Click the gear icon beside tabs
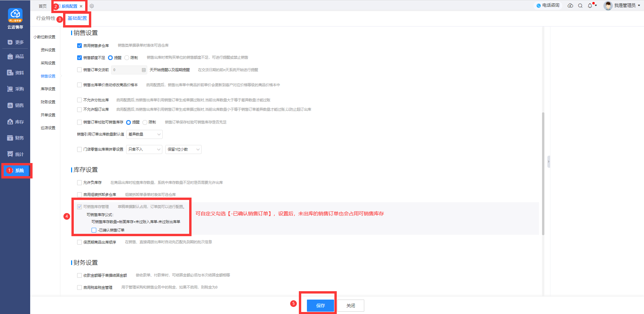Screen dimensions: 644x314 92,6
